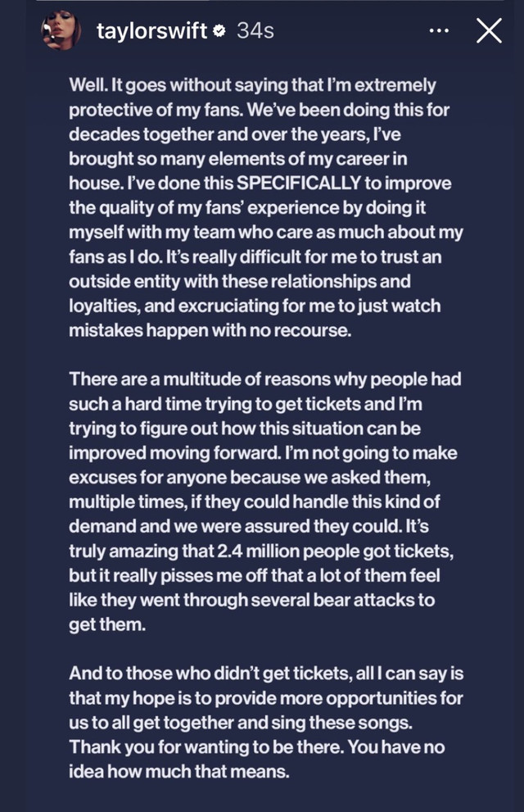Open the three-dot more options menu

[x=439, y=31]
